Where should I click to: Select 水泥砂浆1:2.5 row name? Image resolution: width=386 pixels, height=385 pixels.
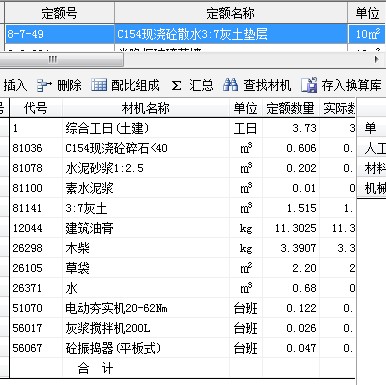[104, 168]
